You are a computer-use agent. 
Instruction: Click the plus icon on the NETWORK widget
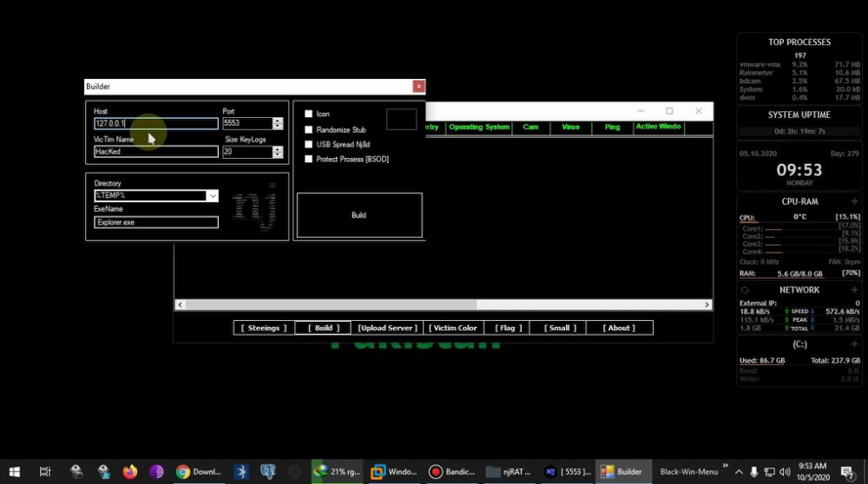(854, 290)
